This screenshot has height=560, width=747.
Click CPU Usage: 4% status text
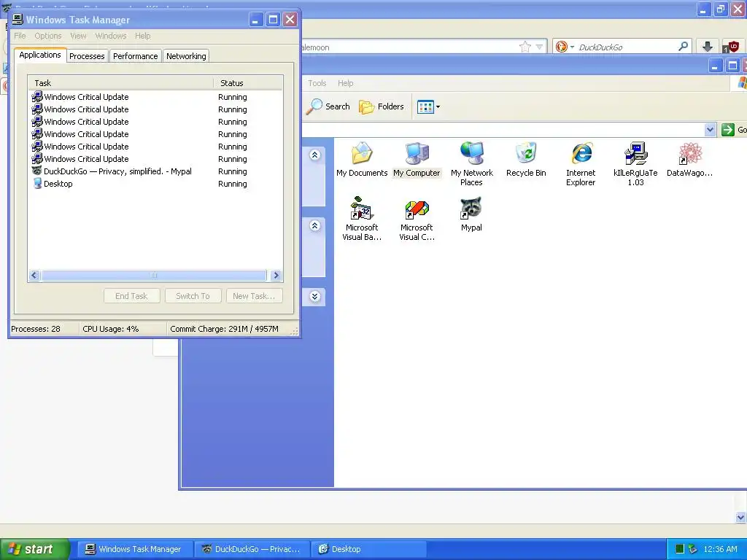pos(111,329)
